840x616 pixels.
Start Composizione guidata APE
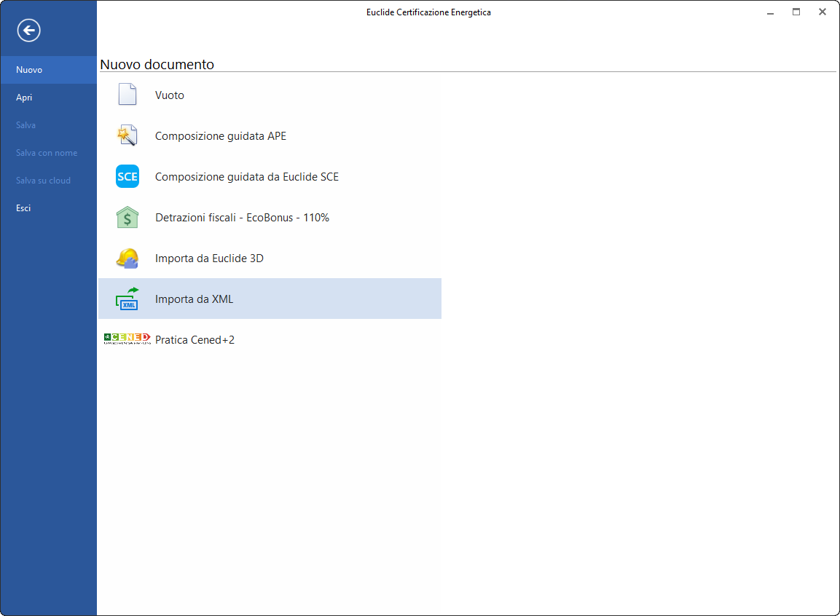tap(220, 136)
